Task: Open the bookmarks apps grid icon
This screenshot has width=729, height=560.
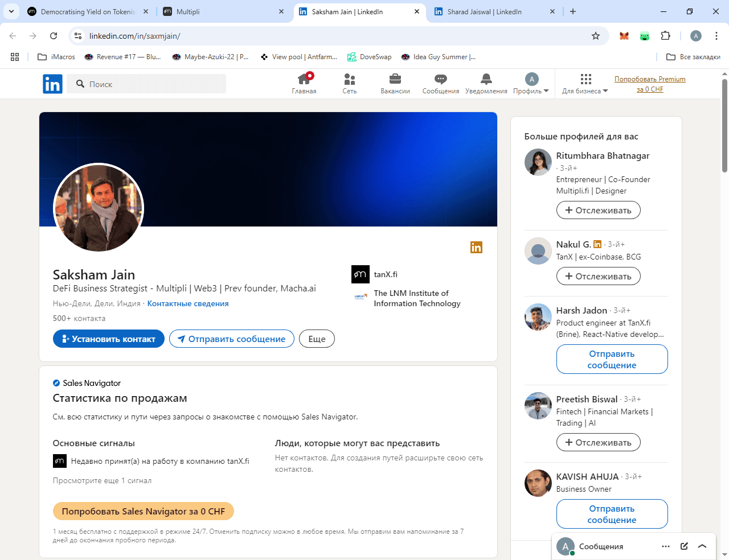Action: coord(15,57)
